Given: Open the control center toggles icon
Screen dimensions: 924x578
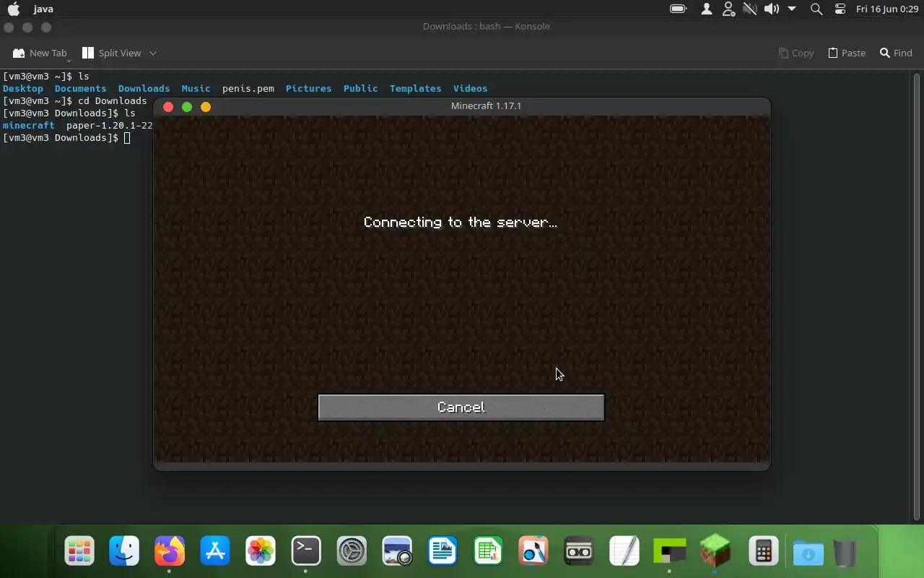Looking at the screenshot, I should tap(840, 9).
